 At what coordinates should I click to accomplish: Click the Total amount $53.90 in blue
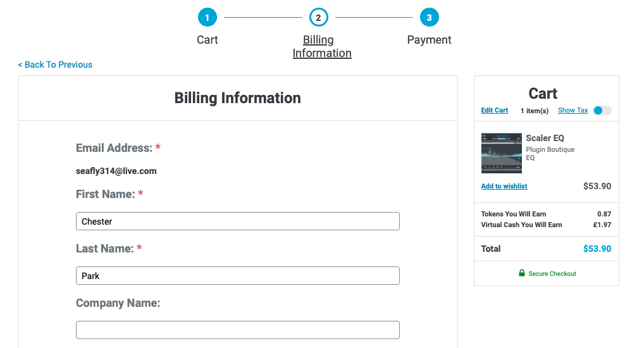point(597,249)
